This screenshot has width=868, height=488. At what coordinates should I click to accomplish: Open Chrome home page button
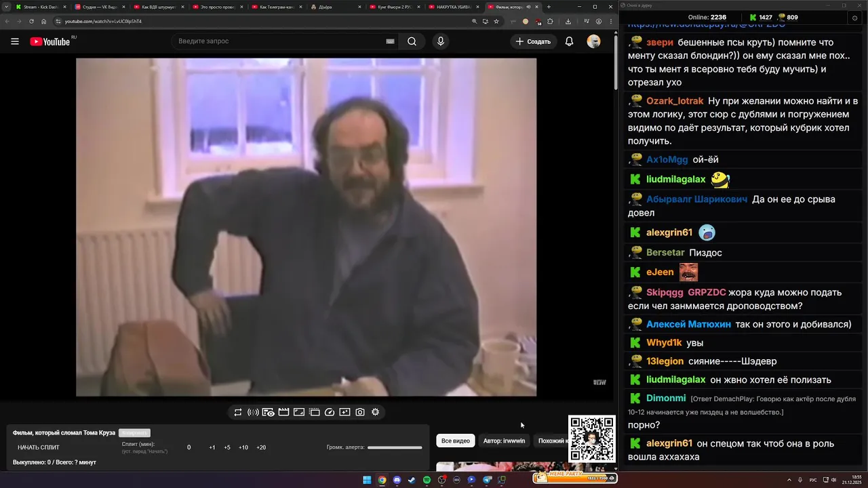tap(44, 21)
